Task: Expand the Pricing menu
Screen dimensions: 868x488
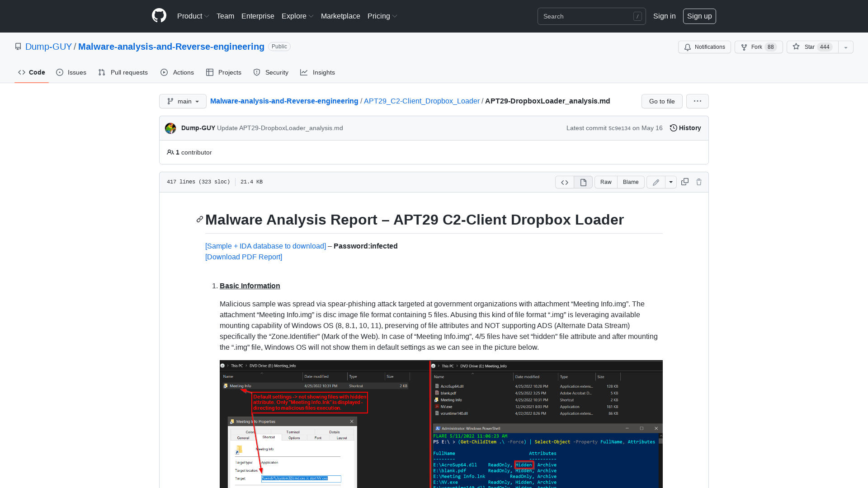Action: tap(382, 16)
